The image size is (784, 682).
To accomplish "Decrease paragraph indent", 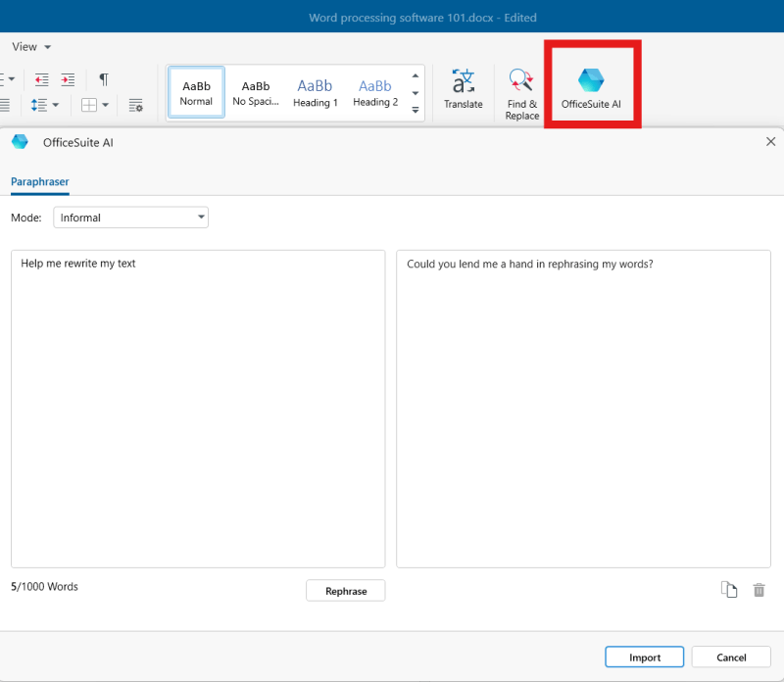I will pyautogui.click(x=41, y=79).
